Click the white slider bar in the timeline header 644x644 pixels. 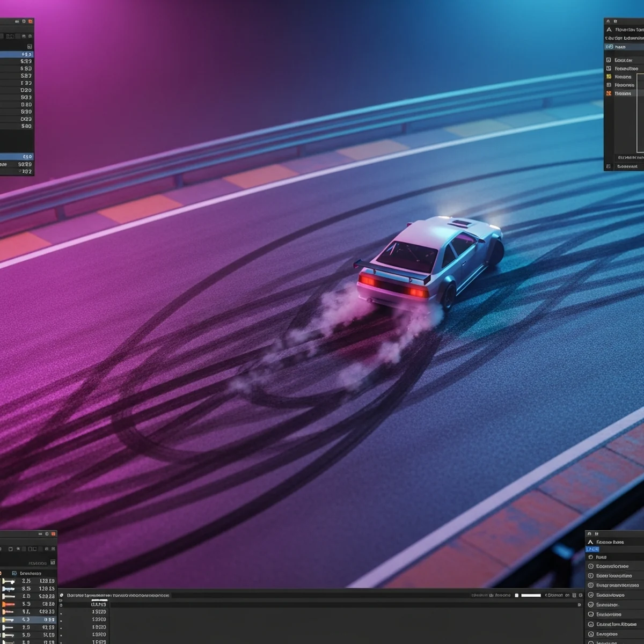[x=531, y=595]
